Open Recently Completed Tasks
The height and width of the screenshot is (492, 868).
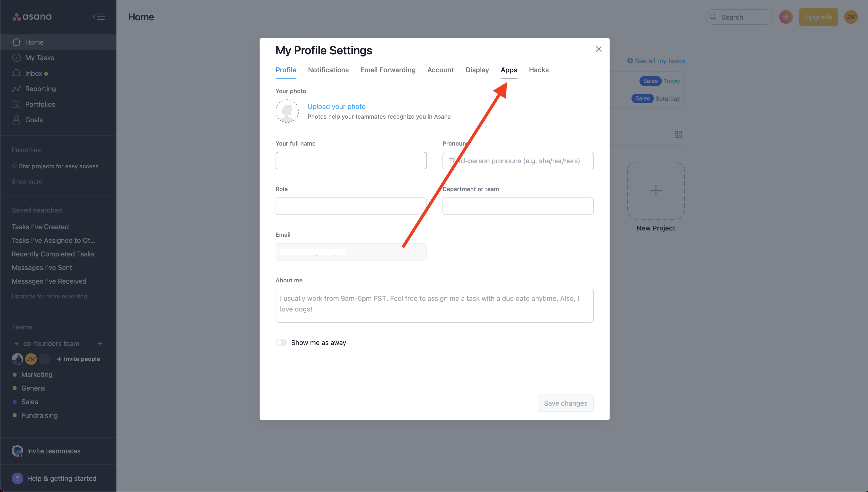(53, 254)
